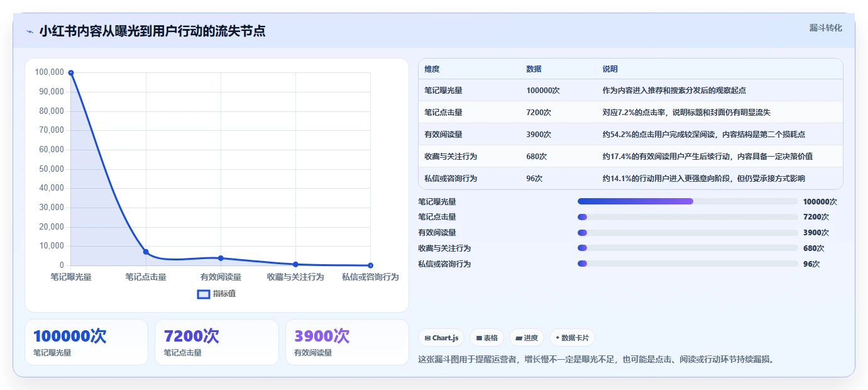This screenshot has height=390, width=868.
Task: Click the chart point for 笔记曝光量
Action: pos(71,73)
